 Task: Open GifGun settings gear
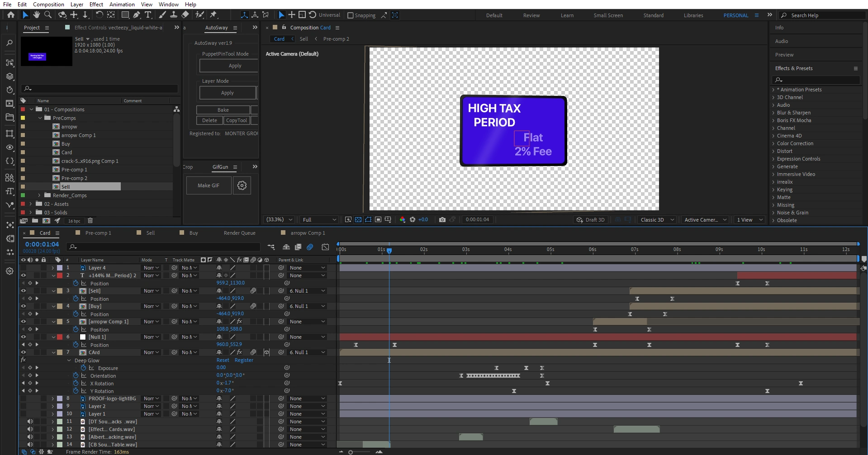(x=242, y=185)
